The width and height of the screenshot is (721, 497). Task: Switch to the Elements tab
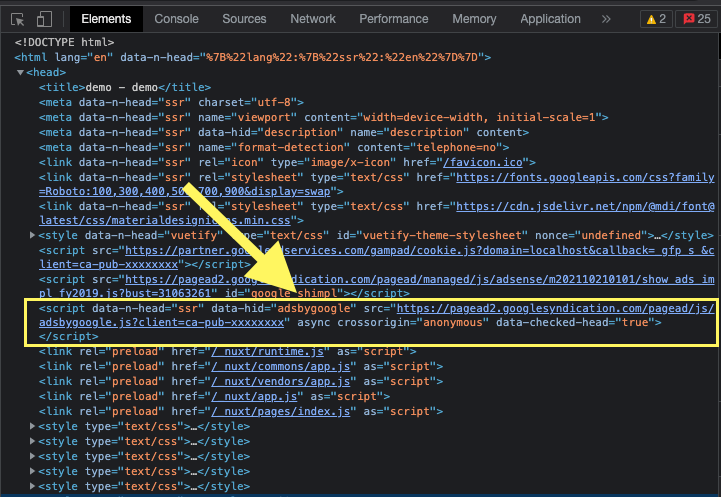pos(106,19)
